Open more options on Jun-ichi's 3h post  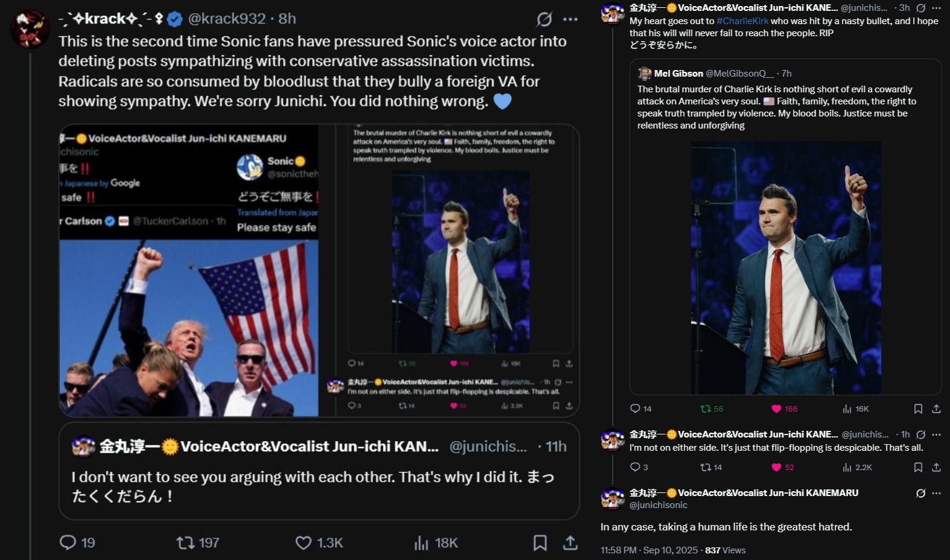click(x=936, y=8)
